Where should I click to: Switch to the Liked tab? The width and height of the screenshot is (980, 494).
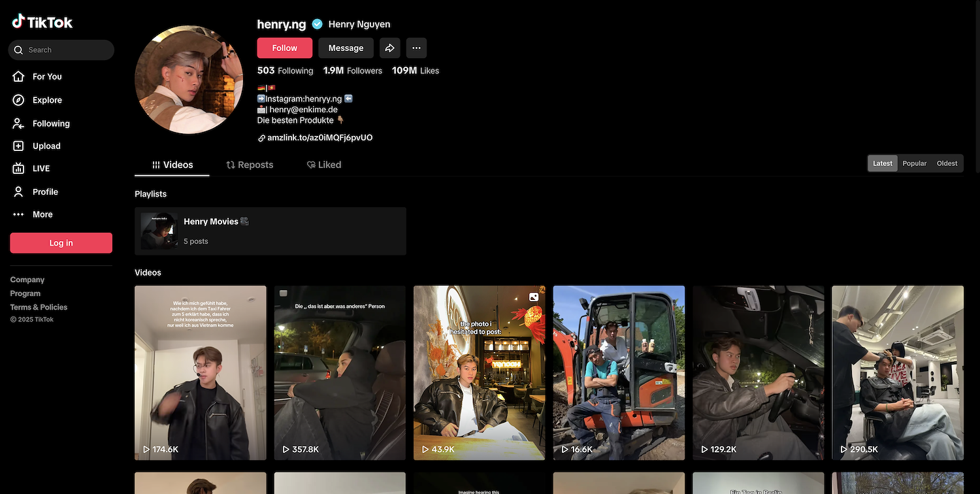click(324, 165)
